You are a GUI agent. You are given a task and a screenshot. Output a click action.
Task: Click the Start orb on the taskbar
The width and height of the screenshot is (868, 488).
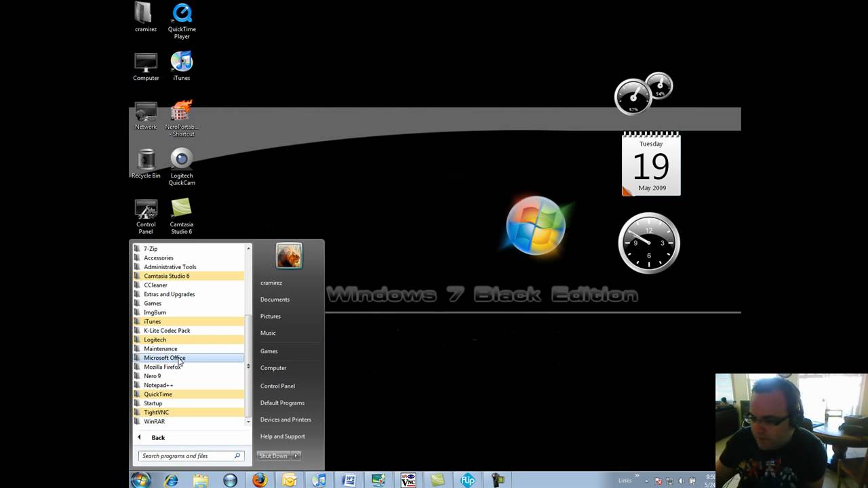coord(140,480)
